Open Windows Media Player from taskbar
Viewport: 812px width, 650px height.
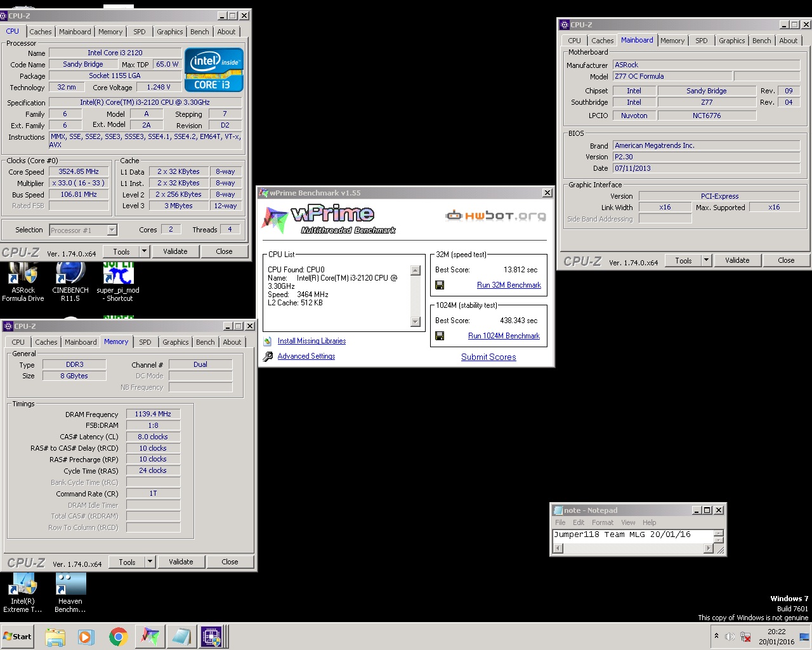86,637
